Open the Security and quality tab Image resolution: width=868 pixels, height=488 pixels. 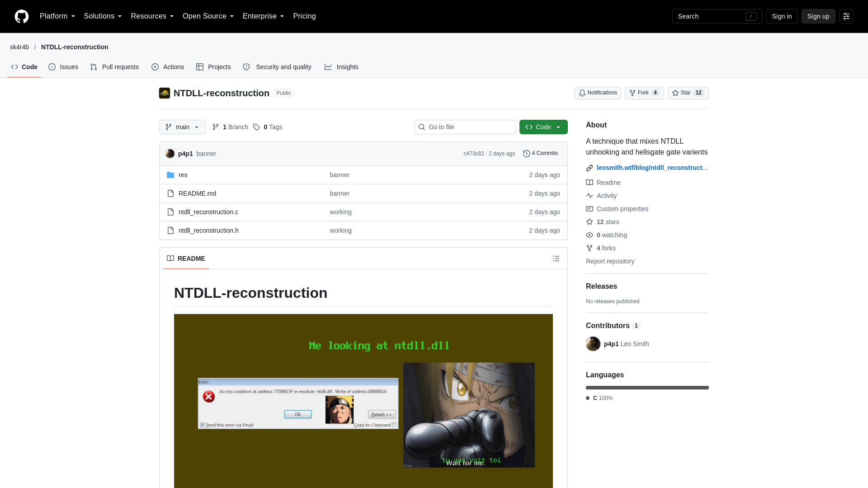pos(277,67)
